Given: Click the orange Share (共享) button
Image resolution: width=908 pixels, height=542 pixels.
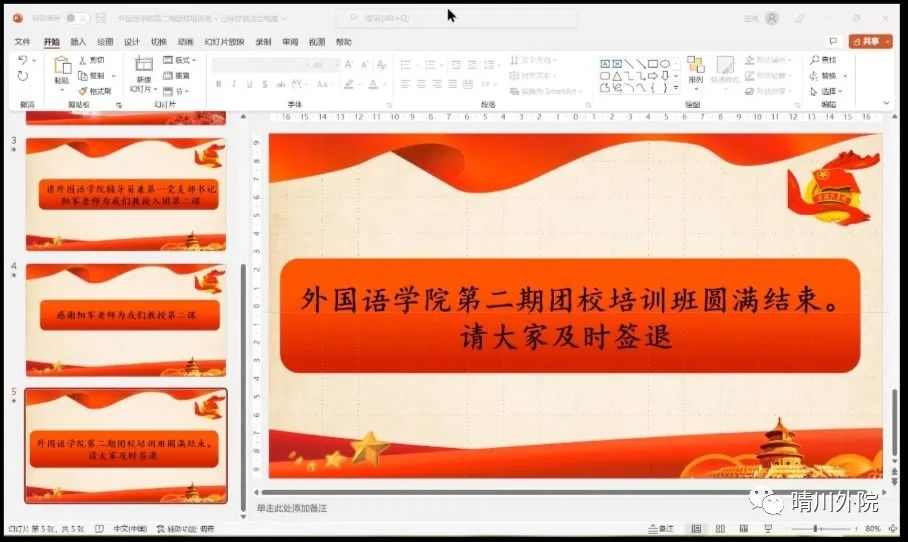Looking at the screenshot, I should point(869,41).
